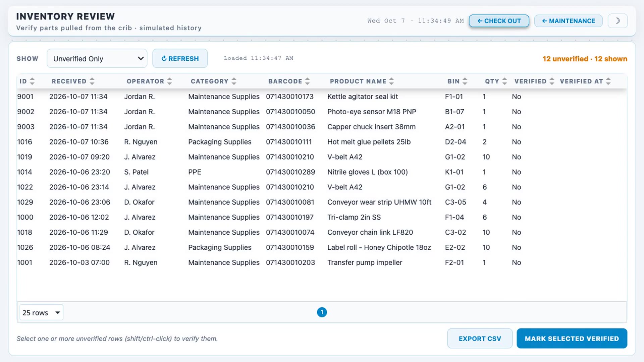Open the Unverified Only show filter
Viewport: 644px width, 362px height.
tap(97, 59)
